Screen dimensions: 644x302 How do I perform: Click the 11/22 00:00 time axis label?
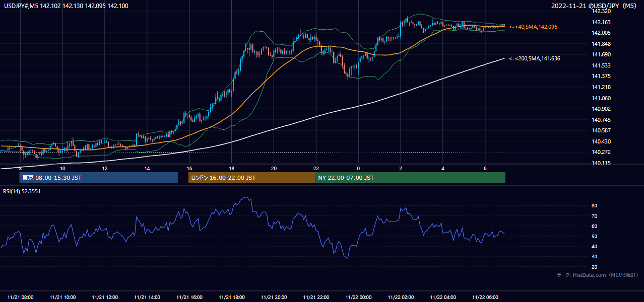pyautogui.click(x=358, y=297)
